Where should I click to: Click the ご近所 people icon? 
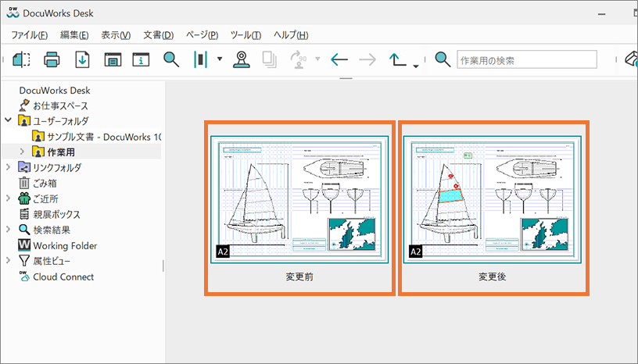coord(24,198)
